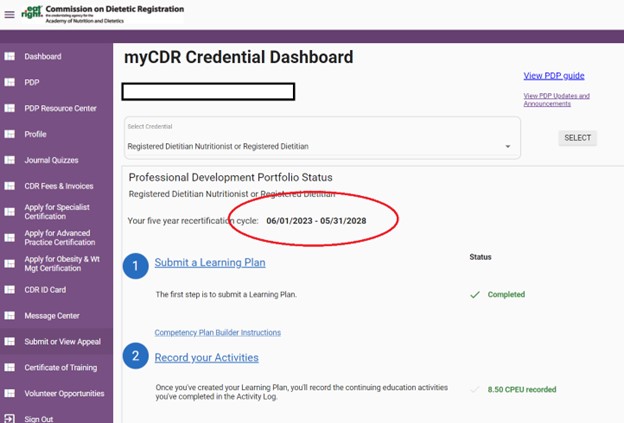Open View PDP Updates and Announcements link
The image size is (624, 423).
[x=556, y=99]
